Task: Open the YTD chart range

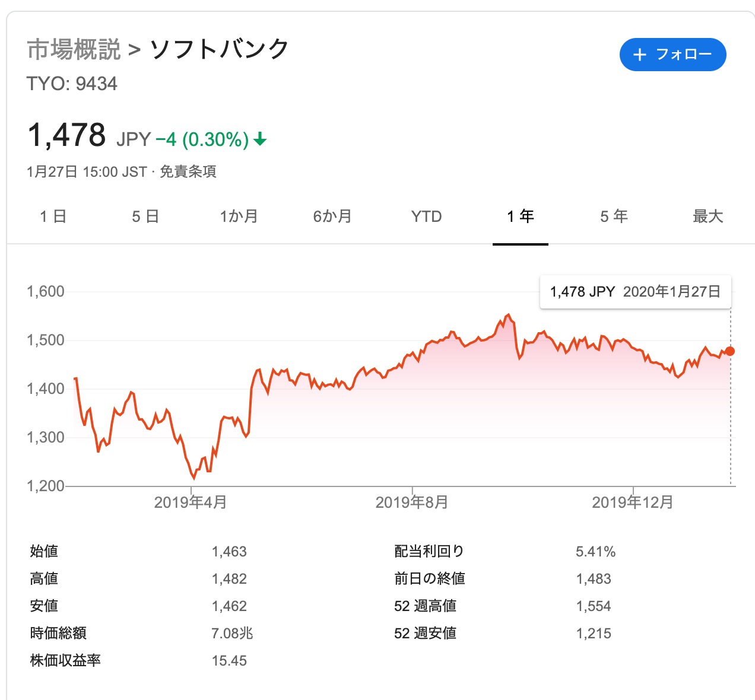Action: (x=427, y=217)
